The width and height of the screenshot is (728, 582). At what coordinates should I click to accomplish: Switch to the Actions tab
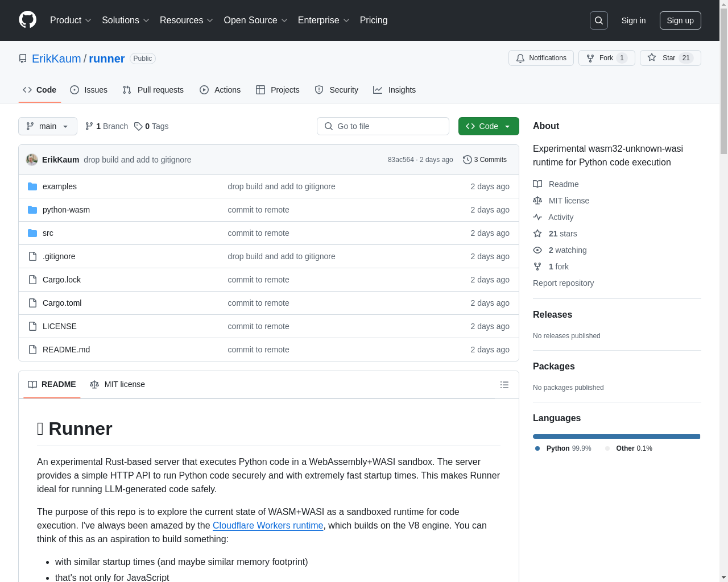point(220,90)
